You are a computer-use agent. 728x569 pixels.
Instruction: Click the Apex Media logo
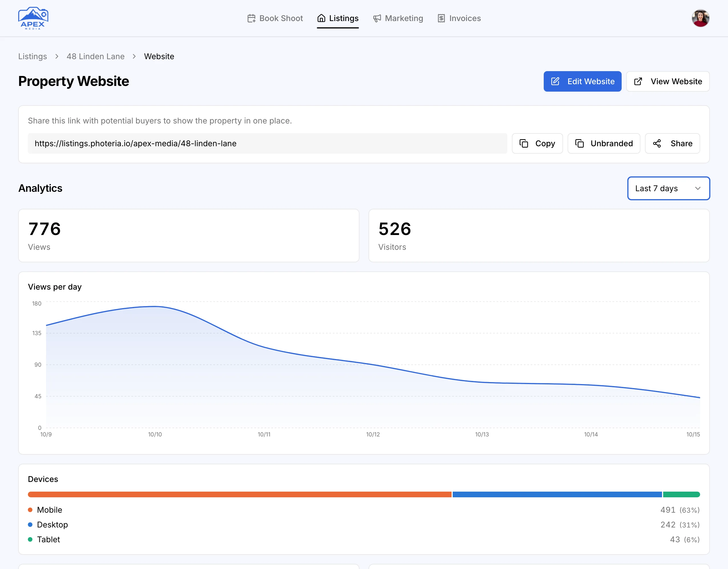[33, 18]
